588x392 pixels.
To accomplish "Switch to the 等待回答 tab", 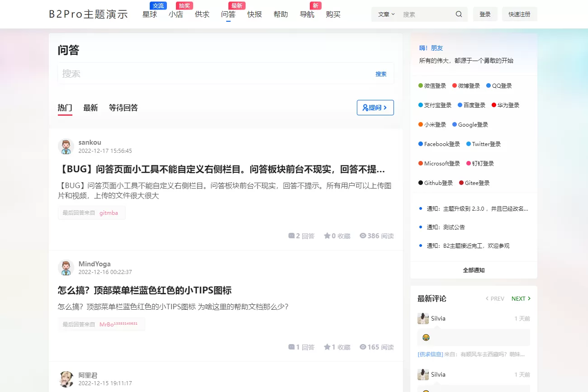I will point(123,108).
